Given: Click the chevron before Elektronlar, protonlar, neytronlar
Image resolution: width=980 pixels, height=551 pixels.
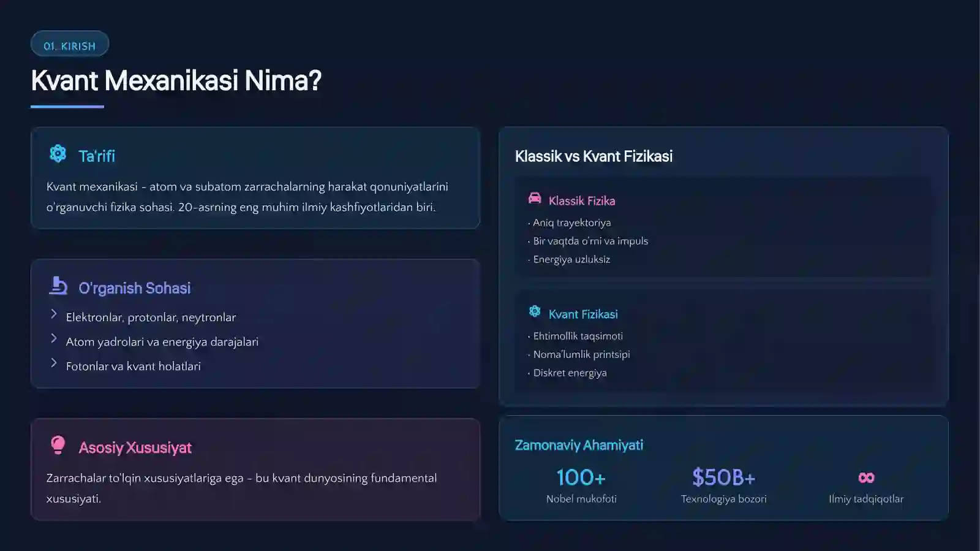Looking at the screenshot, I should (x=54, y=314).
